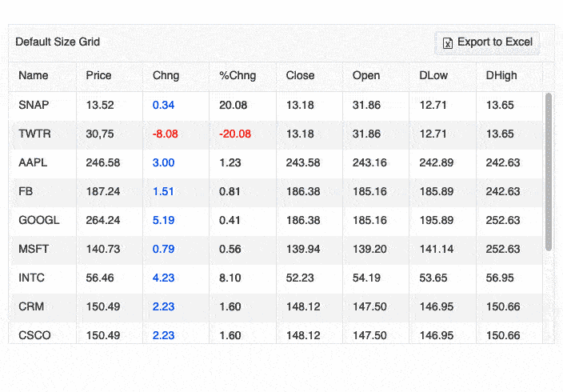Click AAPL DLow value 242.89
563x392 pixels.
pyautogui.click(x=437, y=162)
